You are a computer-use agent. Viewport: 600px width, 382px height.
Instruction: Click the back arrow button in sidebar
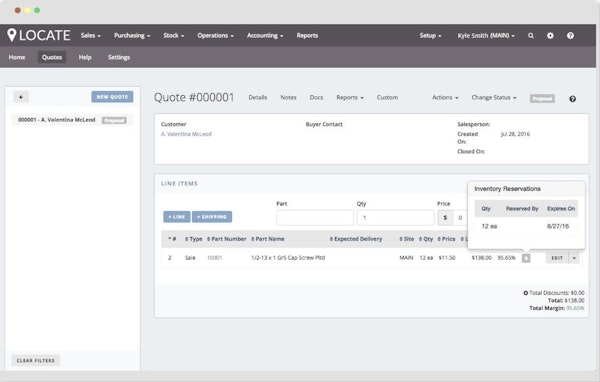[21, 97]
